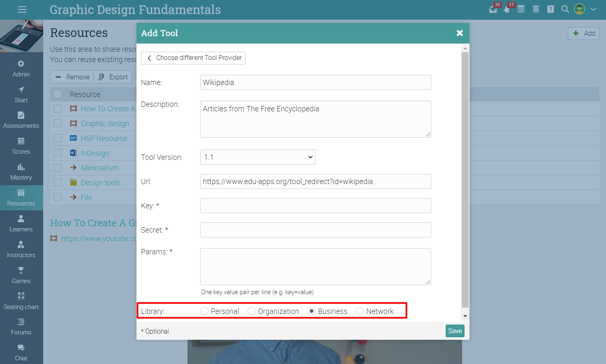Image resolution: width=606 pixels, height=364 pixels.
Task: Select the Business library radio
Action: click(312, 311)
